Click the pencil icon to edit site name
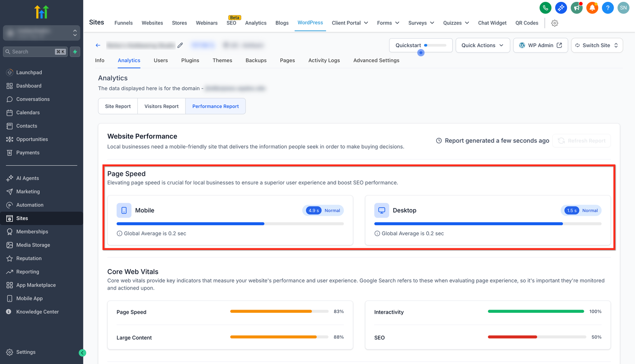Screen dimensions: 635x364 point(180,45)
